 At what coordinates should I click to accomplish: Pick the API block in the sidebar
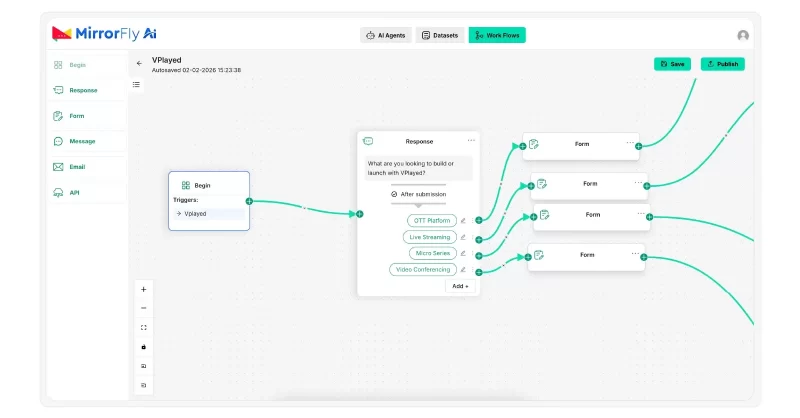point(87,192)
